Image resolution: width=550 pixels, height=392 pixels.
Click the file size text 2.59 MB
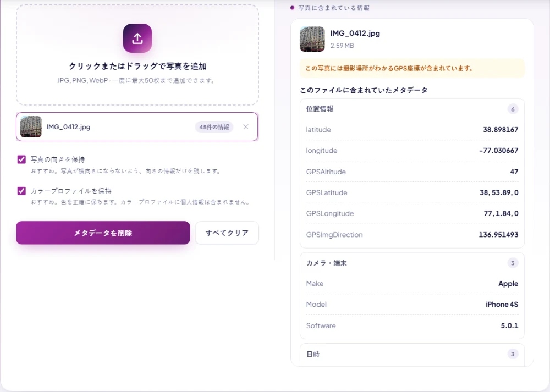click(x=342, y=46)
